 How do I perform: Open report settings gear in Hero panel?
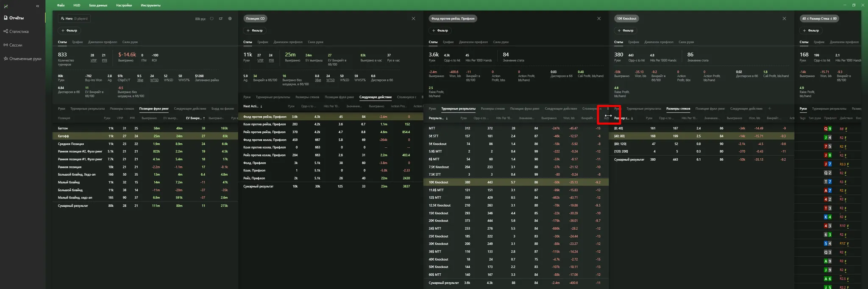point(230,19)
